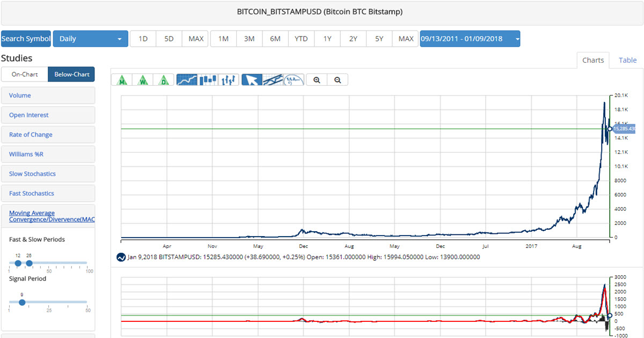This screenshot has width=644, height=338.
Task: Select the Fibonacci spiral tool
Action: [294, 80]
